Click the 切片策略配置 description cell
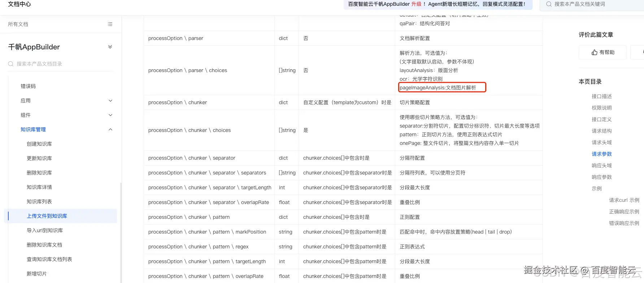This screenshot has width=644, height=283. point(469,102)
